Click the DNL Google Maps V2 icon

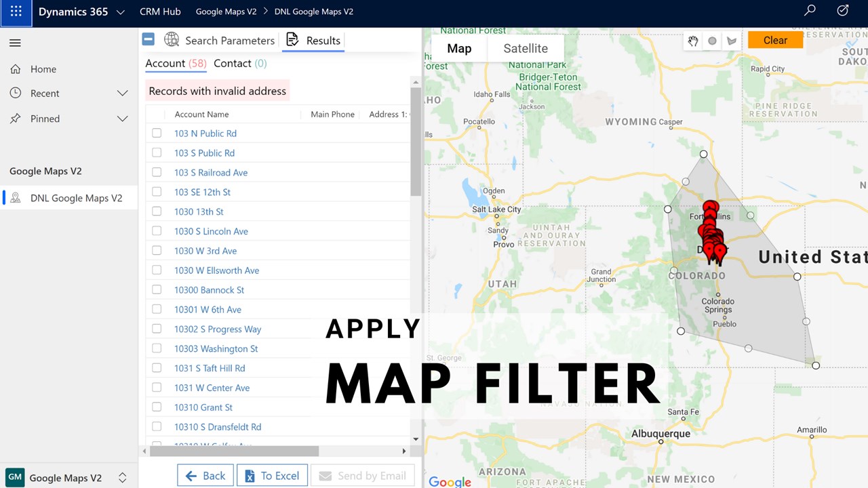click(x=15, y=198)
